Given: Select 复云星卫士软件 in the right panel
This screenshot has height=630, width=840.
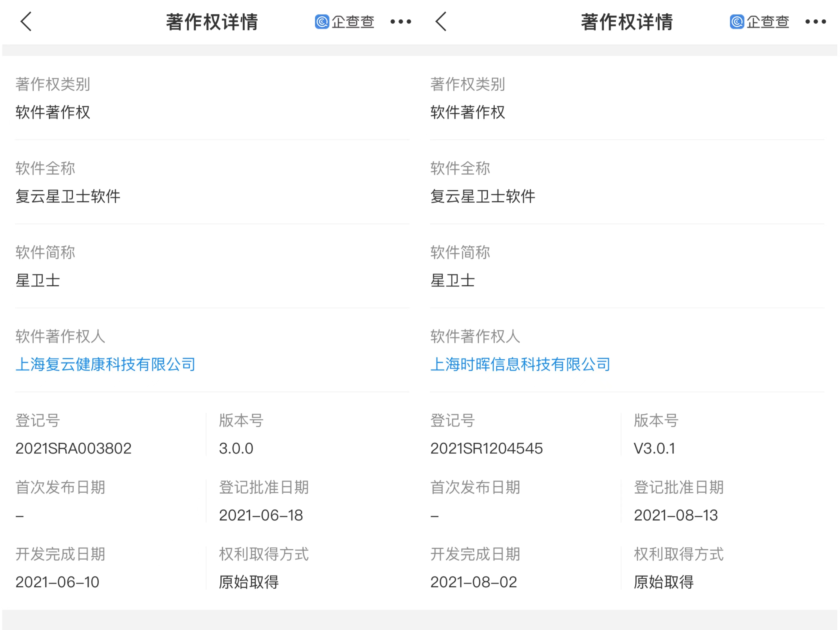Looking at the screenshot, I should [x=483, y=196].
